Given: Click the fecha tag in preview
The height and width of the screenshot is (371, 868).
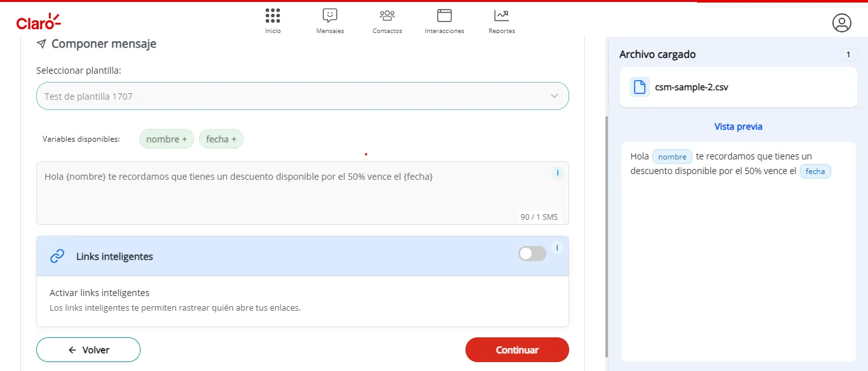Looking at the screenshot, I should (815, 172).
